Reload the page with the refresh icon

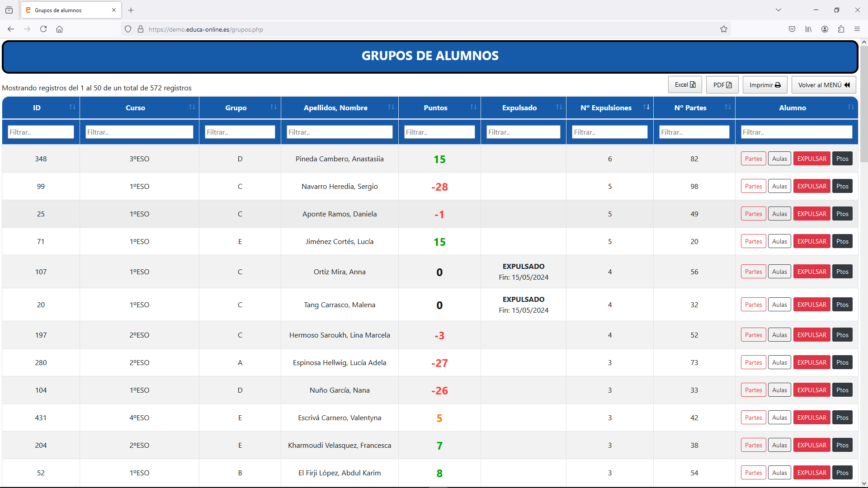pyautogui.click(x=43, y=29)
